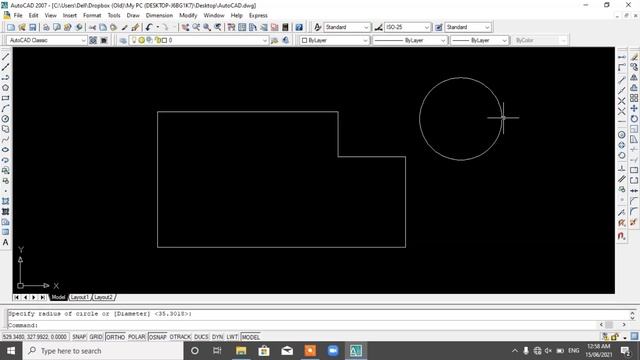Screen dimensions: 640x360
Task: Open File Explorer from taskbar
Action: (x=241, y=351)
